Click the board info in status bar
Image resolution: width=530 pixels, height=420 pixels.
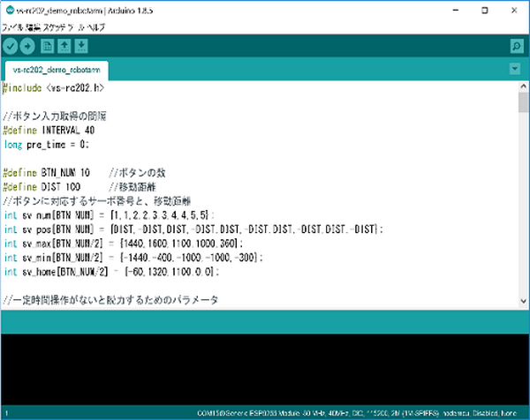tap(362, 412)
